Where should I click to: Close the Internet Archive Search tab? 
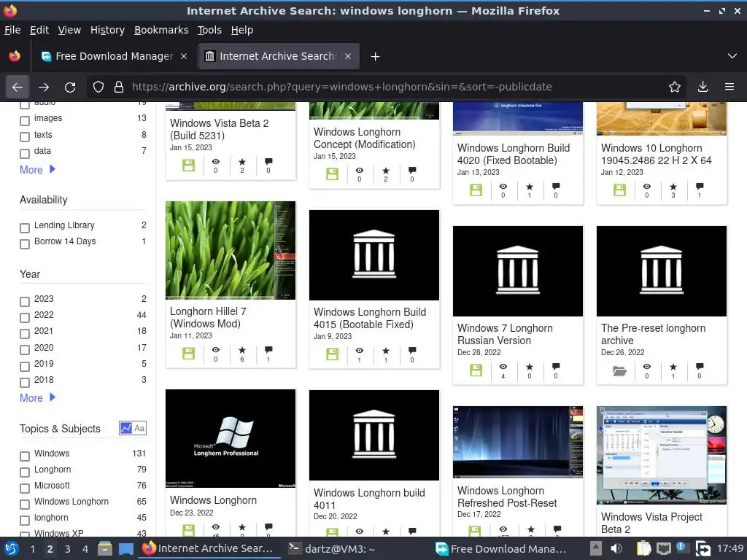tap(348, 56)
